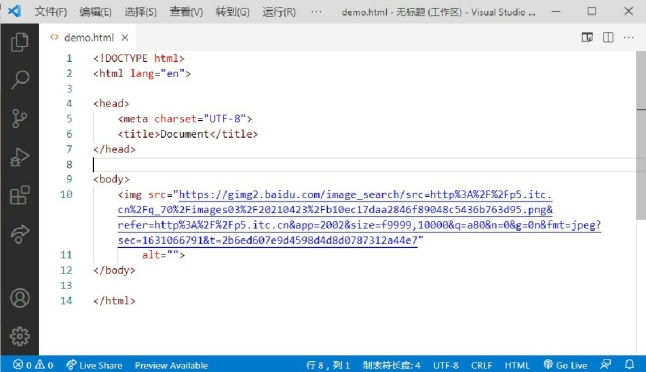
Task: Open the 文件(F) menu
Action: (x=51, y=12)
